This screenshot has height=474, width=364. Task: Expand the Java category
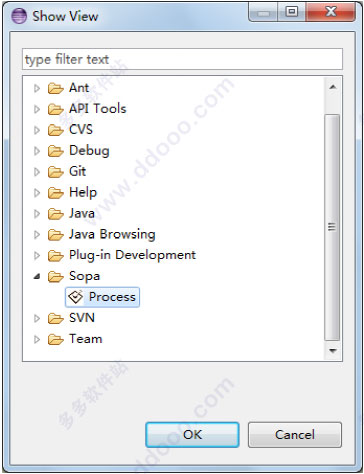(x=37, y=214)
